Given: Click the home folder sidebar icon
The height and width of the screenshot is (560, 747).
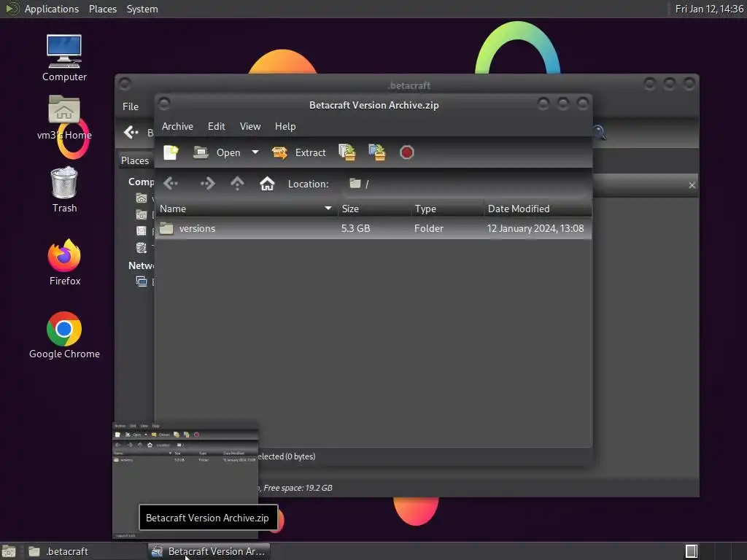Looking at the screenshot, I should [x=142, y=198].
